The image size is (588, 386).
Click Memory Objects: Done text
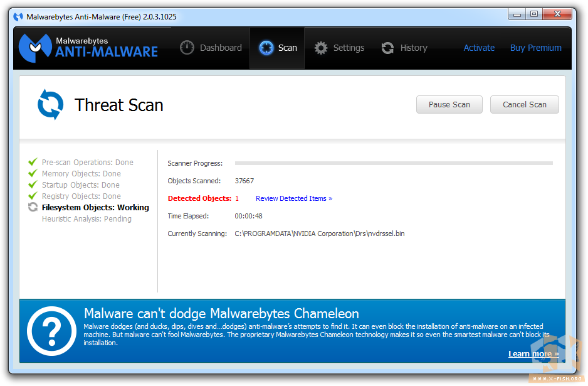pos(81,173)
